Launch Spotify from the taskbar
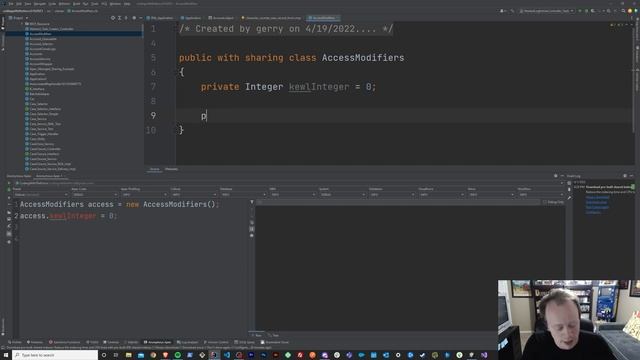This screenshot has width=640, height=360. [x=178, y=355]
